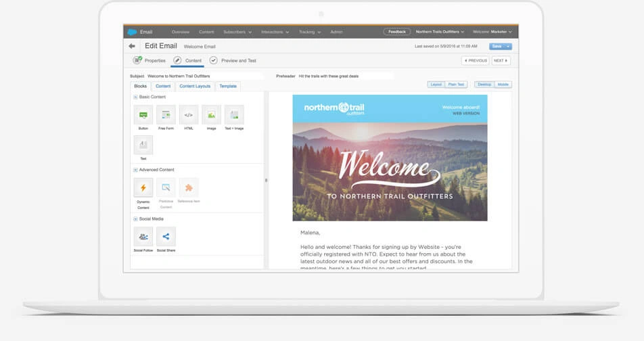Viewport: 644px width, 341px height.
Task: Click the NEXT button
Action: click(501, 60)
